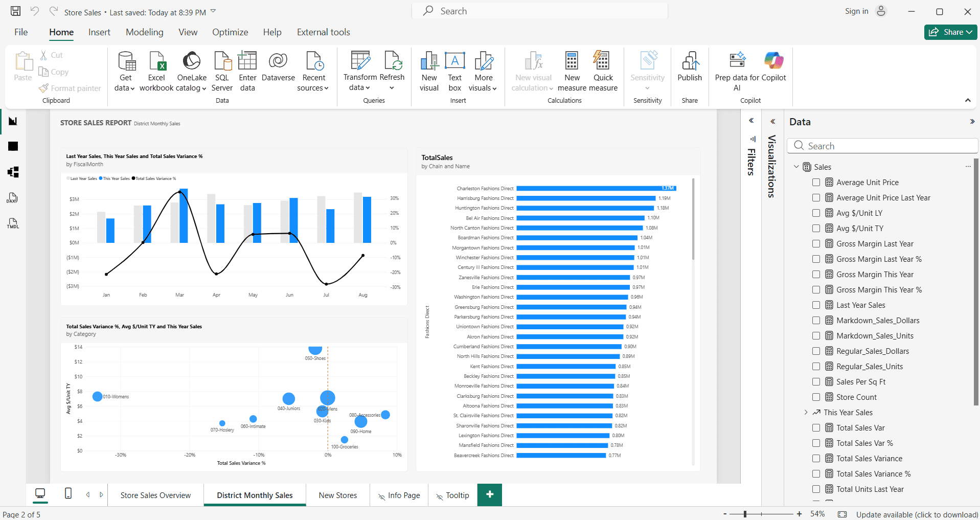Insert a New visual
The height and width of the screenshot is (520, 980).
[x=429, y=72]
